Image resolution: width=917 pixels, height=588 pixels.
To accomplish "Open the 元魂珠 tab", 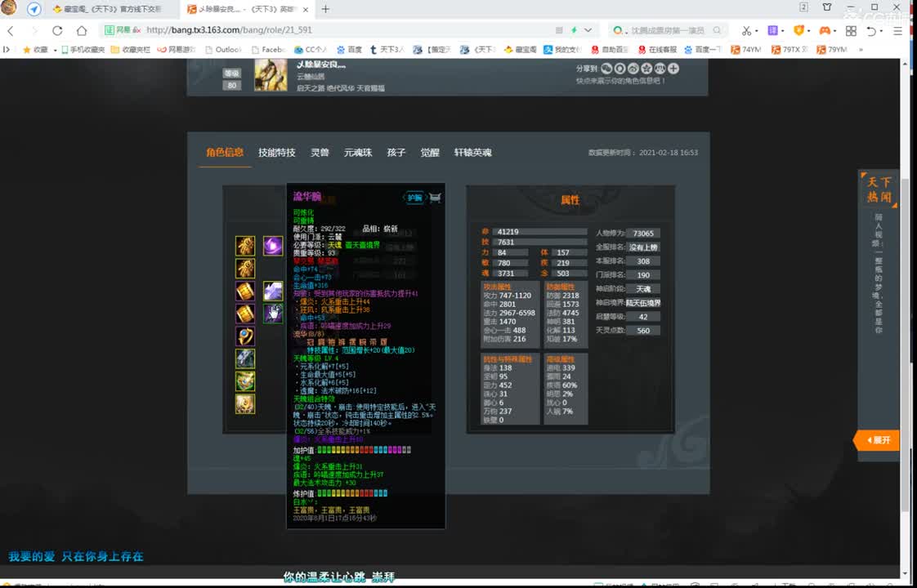I will 357,153.
